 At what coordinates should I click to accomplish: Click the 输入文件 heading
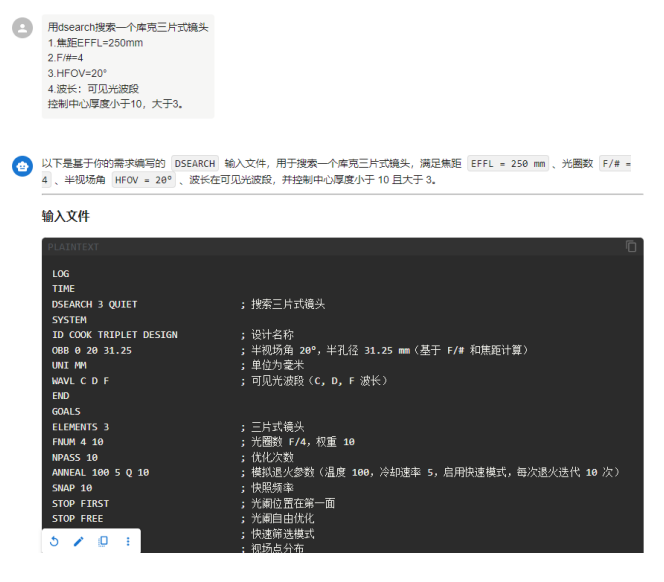65,216
